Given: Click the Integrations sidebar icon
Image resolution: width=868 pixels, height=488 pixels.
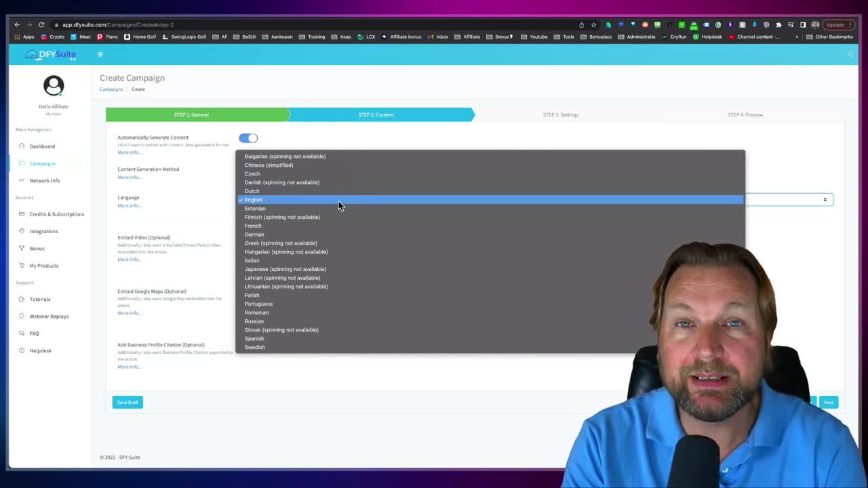Looking at the screenshot, I should [22, 231].
